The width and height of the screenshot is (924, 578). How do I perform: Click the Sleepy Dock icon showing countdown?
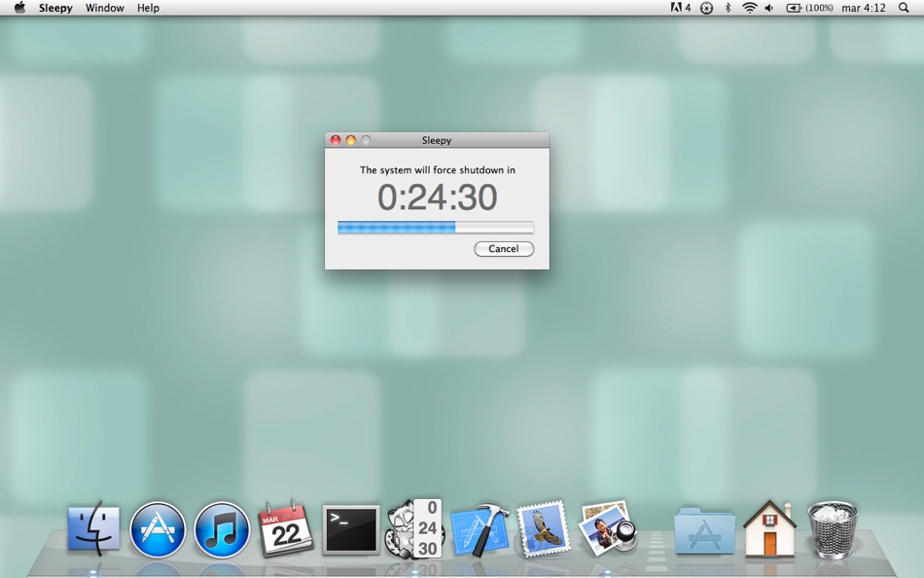[415, 528]
